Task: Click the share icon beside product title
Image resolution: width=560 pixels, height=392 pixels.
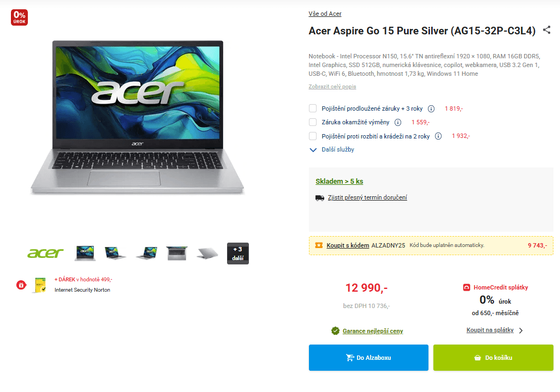Action: point(546,30)
